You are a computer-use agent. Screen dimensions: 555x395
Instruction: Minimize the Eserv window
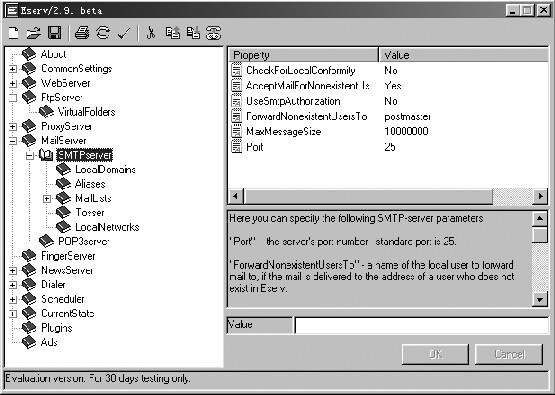click(x=512, y=10)
